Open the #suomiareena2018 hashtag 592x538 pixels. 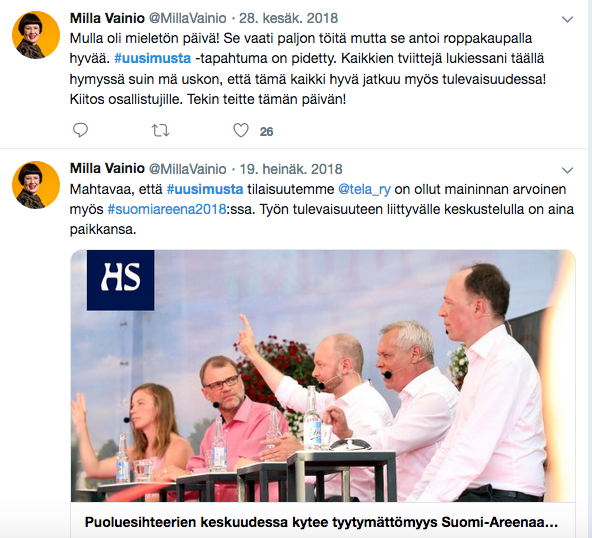tap(167, 209)
